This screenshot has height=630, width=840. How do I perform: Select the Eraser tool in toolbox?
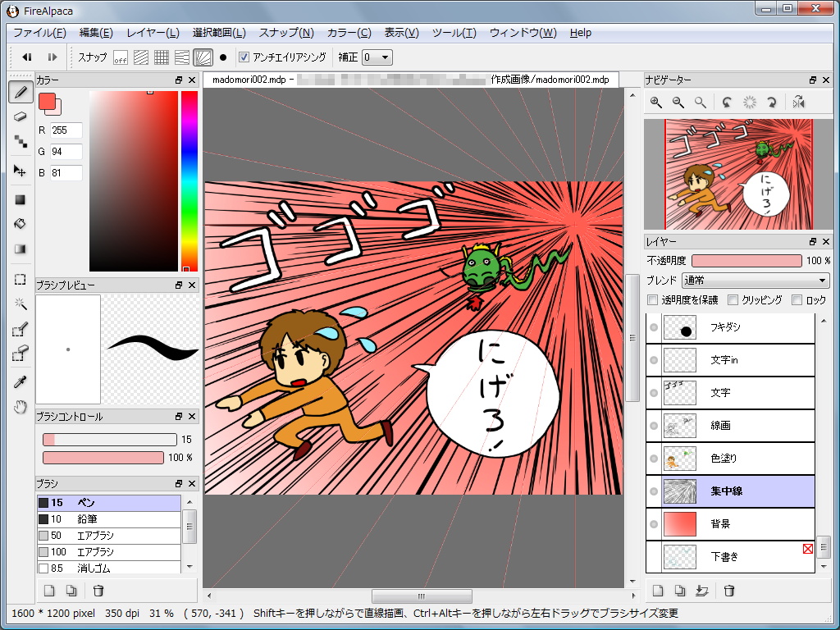click(21, 116)
